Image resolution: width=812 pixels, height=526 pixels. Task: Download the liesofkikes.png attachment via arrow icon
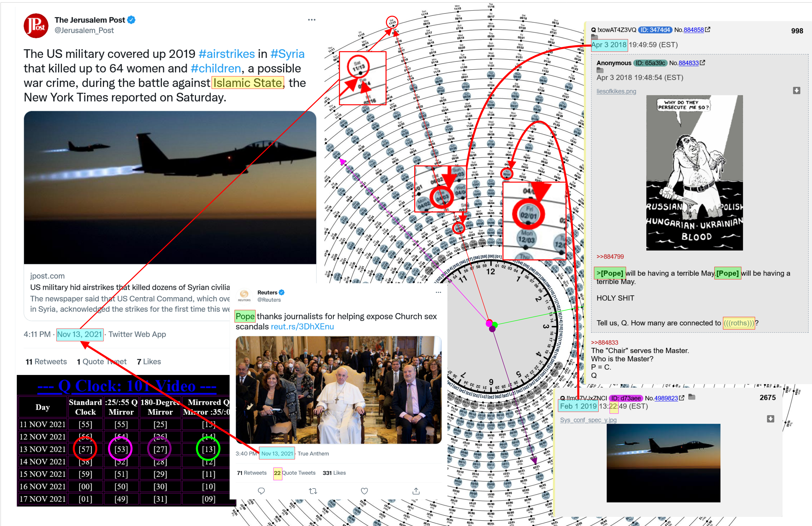[797, 91]
